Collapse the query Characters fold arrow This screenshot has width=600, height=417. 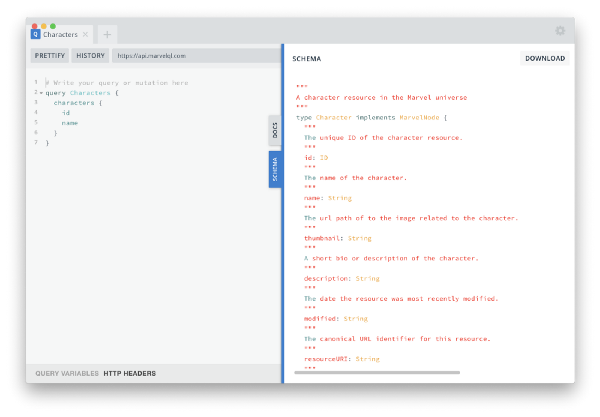(41, 93)
